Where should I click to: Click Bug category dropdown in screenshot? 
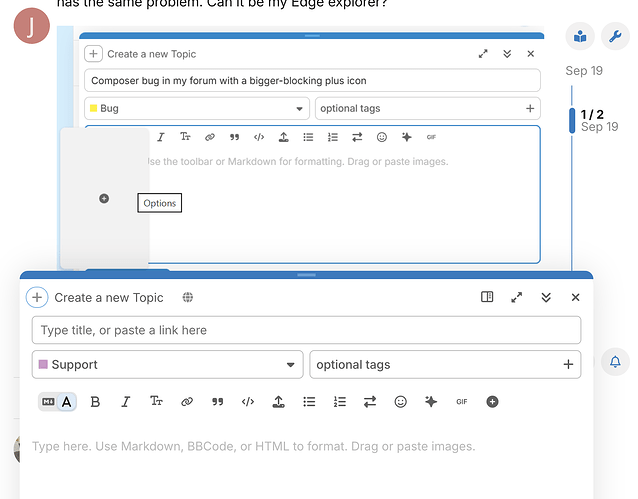point(197,108)
